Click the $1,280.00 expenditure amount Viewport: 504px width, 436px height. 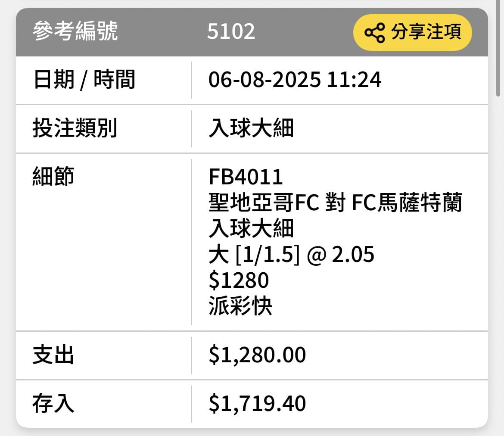tap(257, 355)
